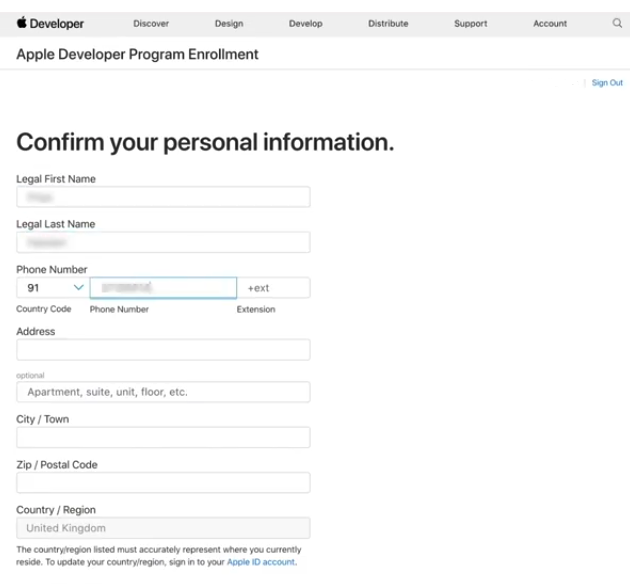Follow the Apple ID account link
The image size is (630, 586).
(261, 562)
